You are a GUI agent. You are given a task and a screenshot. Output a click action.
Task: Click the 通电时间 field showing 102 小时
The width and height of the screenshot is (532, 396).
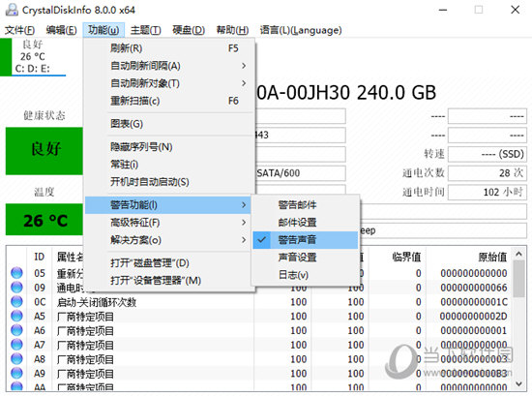(488, 193)
